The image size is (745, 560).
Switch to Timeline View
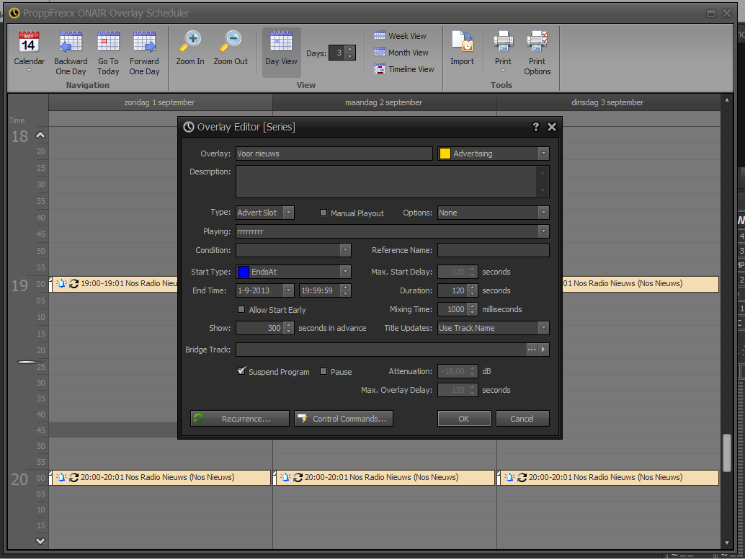(x=403, y=69)
